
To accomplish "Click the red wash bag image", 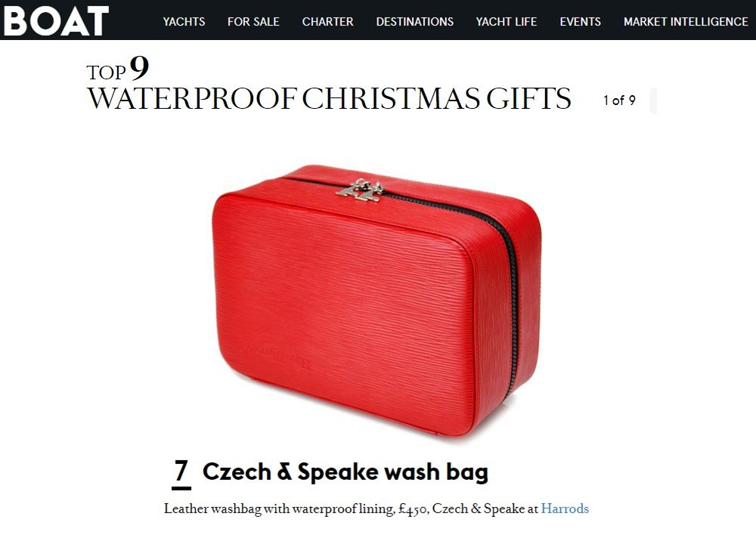I will (376, 300).
